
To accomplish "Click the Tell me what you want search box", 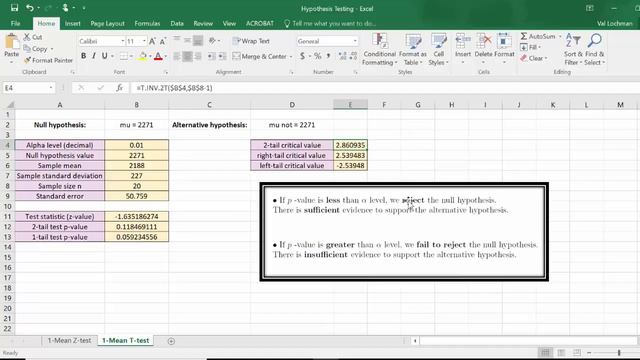I will point(330,24).
